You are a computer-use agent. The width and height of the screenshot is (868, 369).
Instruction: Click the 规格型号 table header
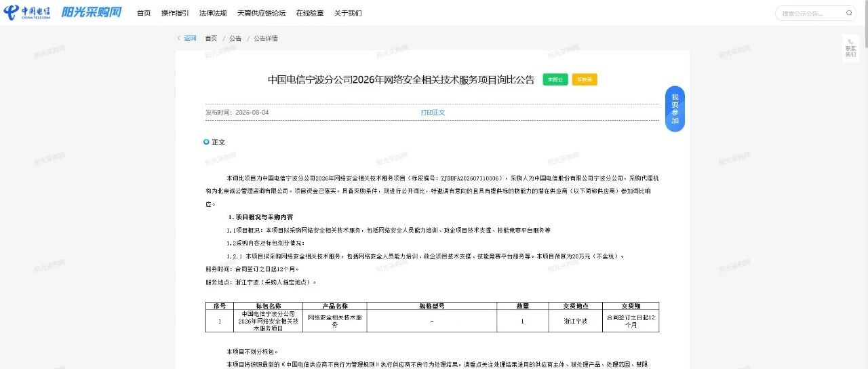432,306
